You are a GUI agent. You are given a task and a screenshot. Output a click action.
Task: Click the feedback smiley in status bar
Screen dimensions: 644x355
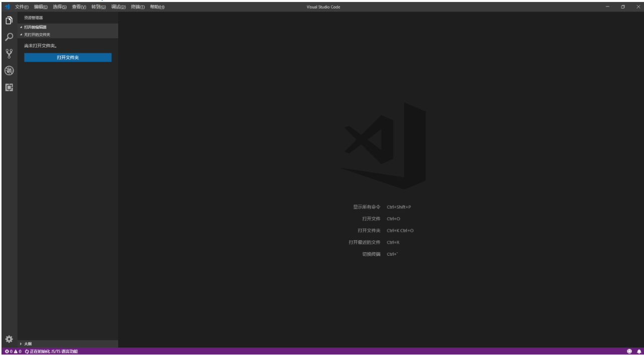629,351
